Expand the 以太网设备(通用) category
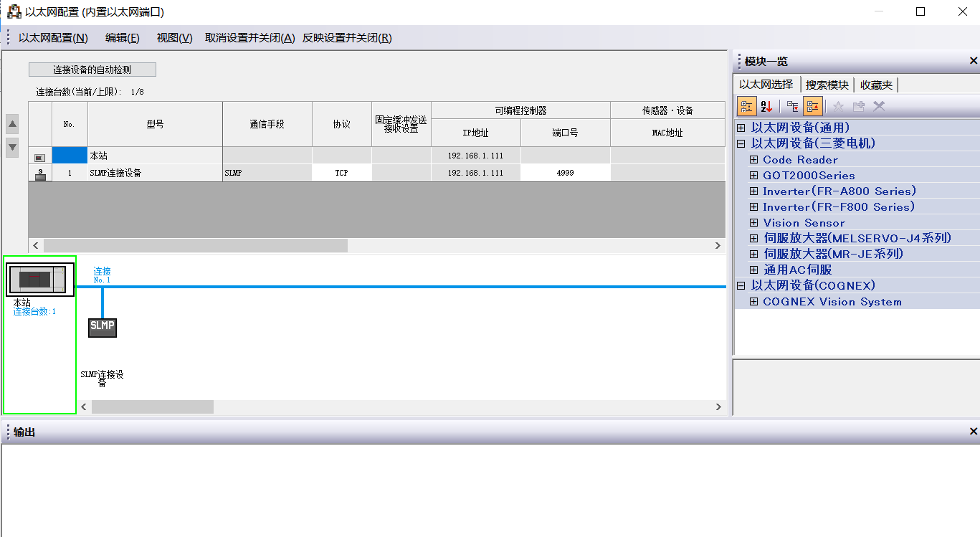The width and height of the screenshot is (980, 537). tap(741, 128)
